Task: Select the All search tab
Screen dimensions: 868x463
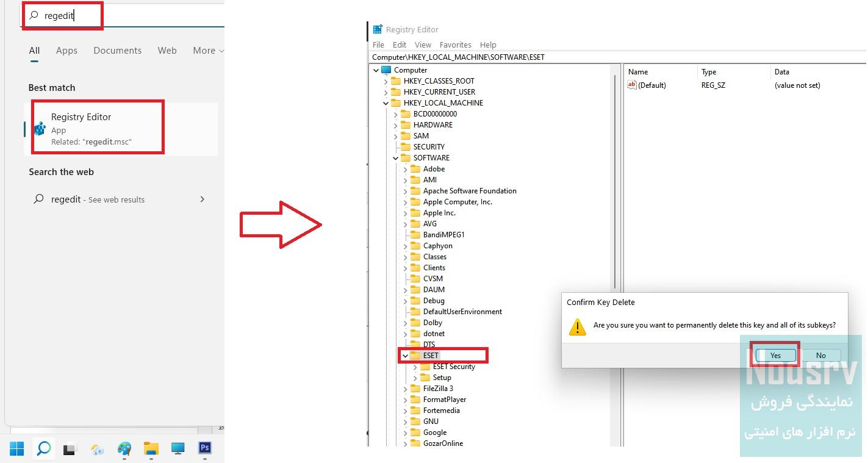Action: pyautogui.click(x=34, y=51)
